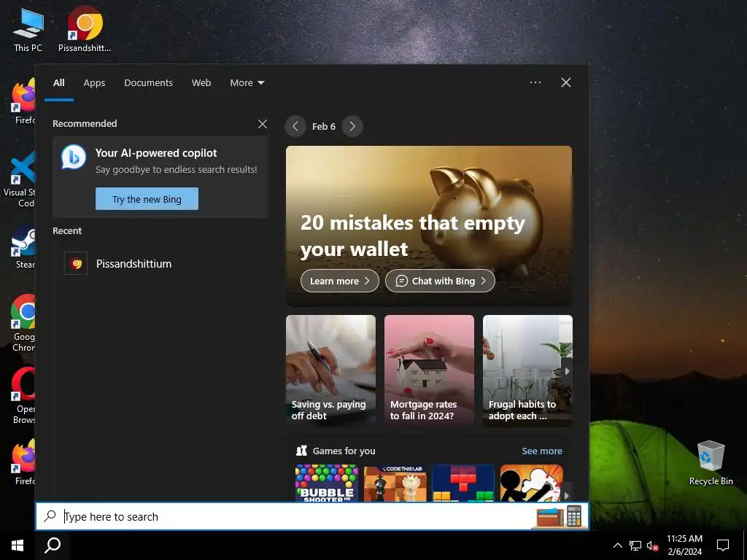Switch to the Apps tab
This screenshot has width=747, height=560.
pos(94,83)
